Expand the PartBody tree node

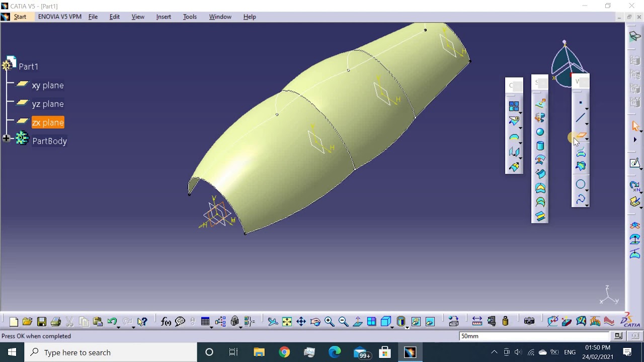pyautogui.click(x=7, y=138)
